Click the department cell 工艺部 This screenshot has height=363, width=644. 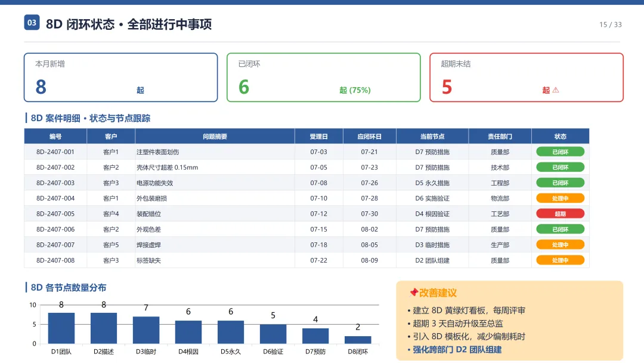[500, 214]
